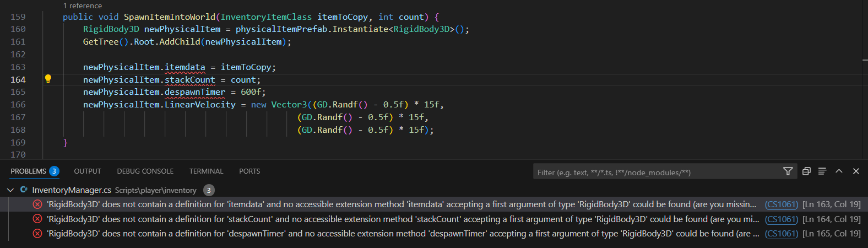The image size is (868, 248).
Task: Open the problems filter options funnel
Action: tap(788, 171)
